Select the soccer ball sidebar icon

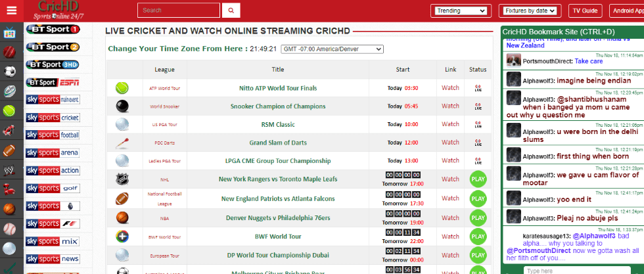[9, 72]
